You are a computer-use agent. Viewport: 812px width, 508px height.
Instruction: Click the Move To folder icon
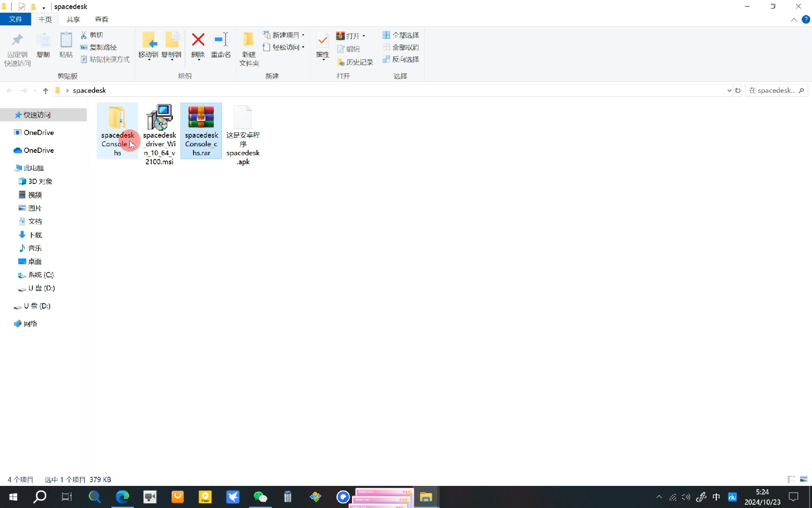pos(148,40)
